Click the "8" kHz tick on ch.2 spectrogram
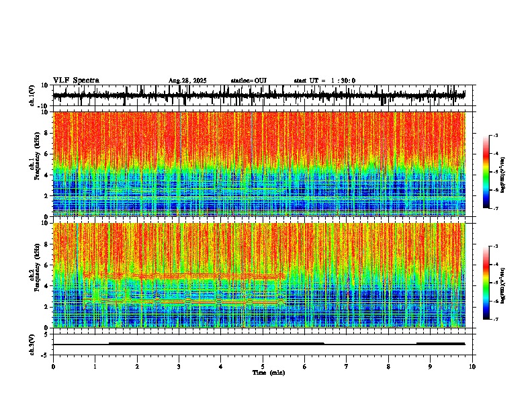This screenshot has height=411, width=532. click(46, 244)
